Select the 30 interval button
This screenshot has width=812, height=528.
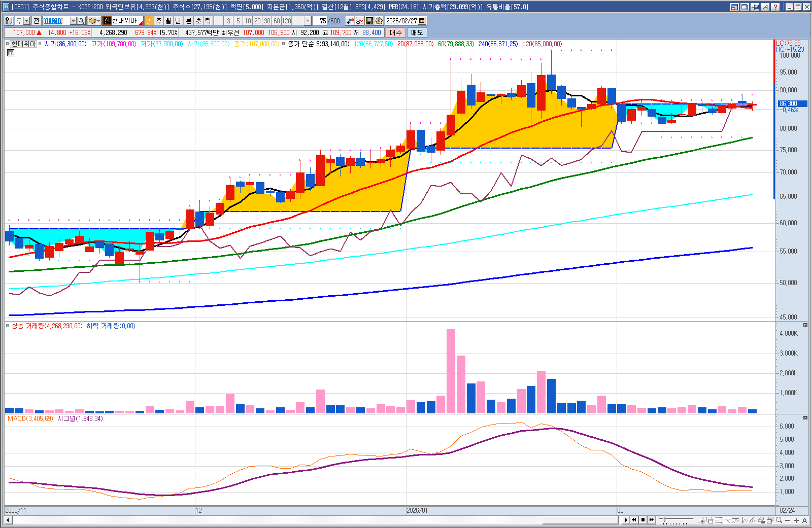click(x=267, y=21)
